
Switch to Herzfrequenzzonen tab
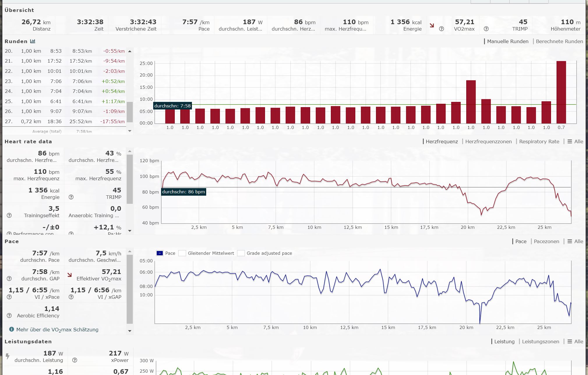tap(488, 141)
